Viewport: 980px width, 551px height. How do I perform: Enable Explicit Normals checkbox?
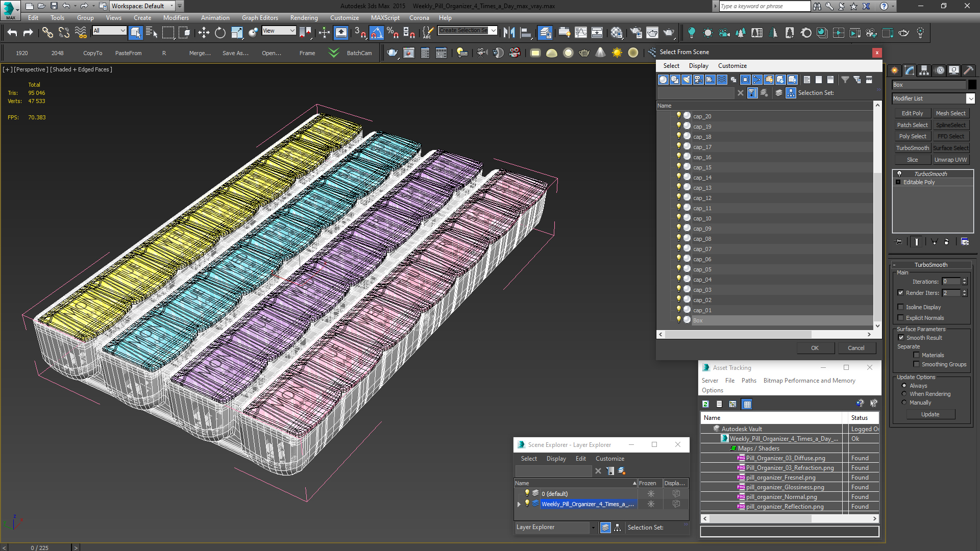(x=901, y=318)
